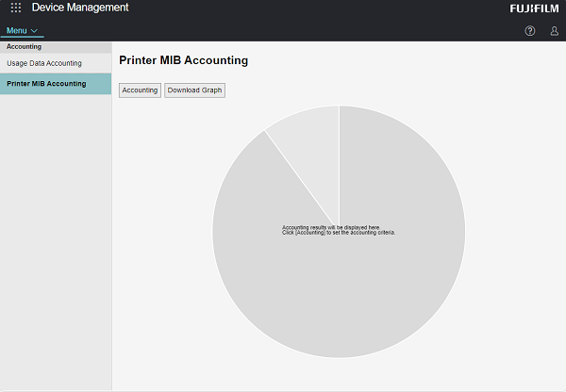The width and height of the screenshot is (566, 392).
Task: Click the Menu label text
Action: 16,31
